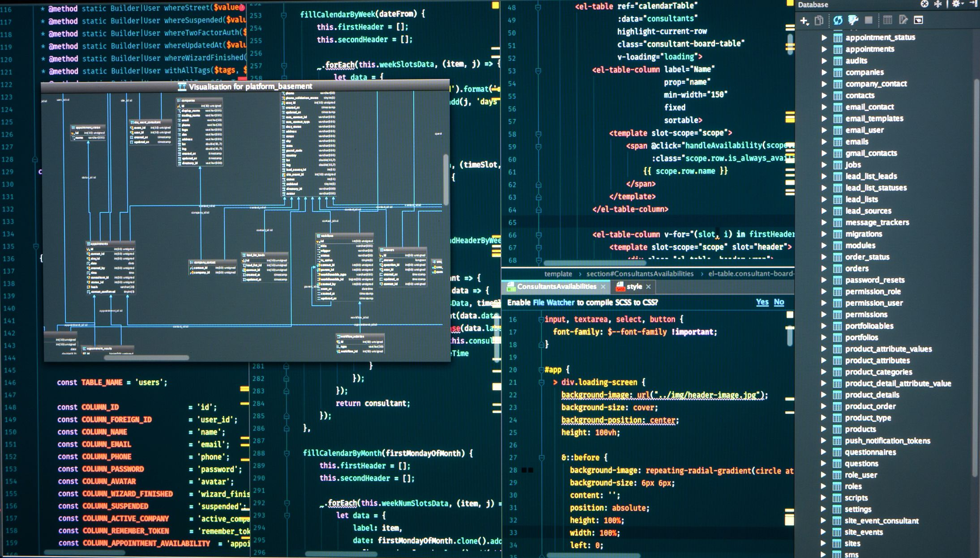Screen dimensions: 980x558
Task: Click template in the breadcrumb bar
Action: [558, 273]
